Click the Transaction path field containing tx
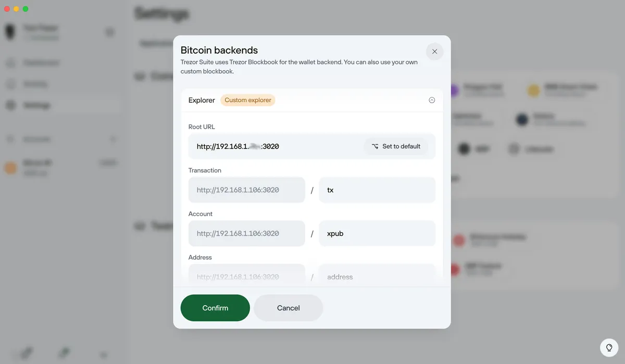This screenshot has width=625, height=364. 377,190
